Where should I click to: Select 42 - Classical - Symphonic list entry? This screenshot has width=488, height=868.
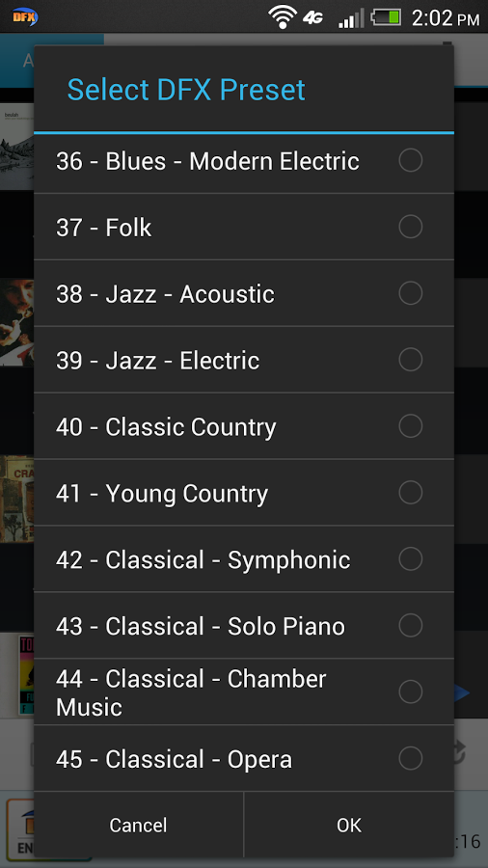click(243, 559)
